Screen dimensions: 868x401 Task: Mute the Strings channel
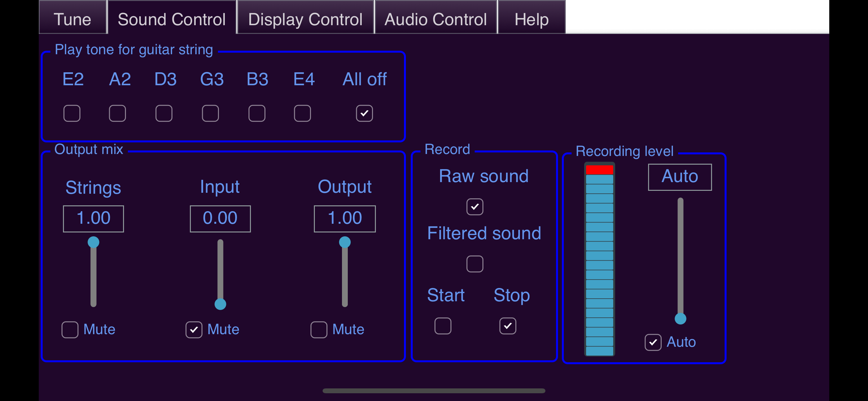point(70,330)
